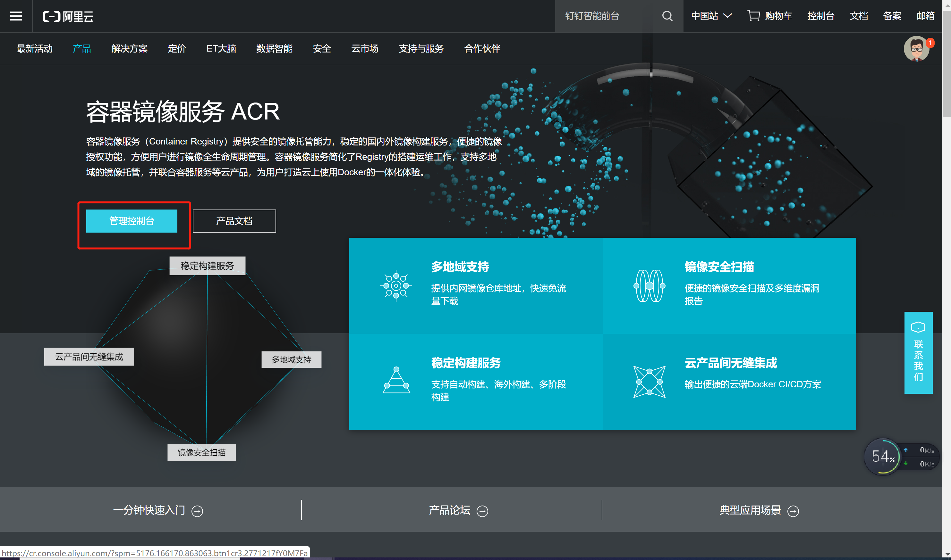Select the 云市场 menu item
951x560 pixels.
[x=364, y=49]
